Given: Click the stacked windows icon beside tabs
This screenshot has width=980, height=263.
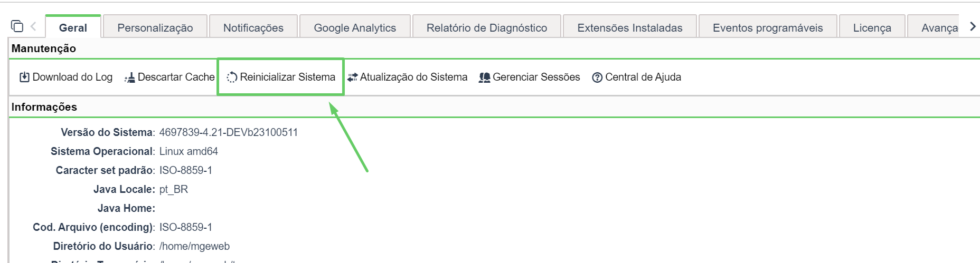Looking at the screenshot, I should pyautogui.click(x=17, y=26).
